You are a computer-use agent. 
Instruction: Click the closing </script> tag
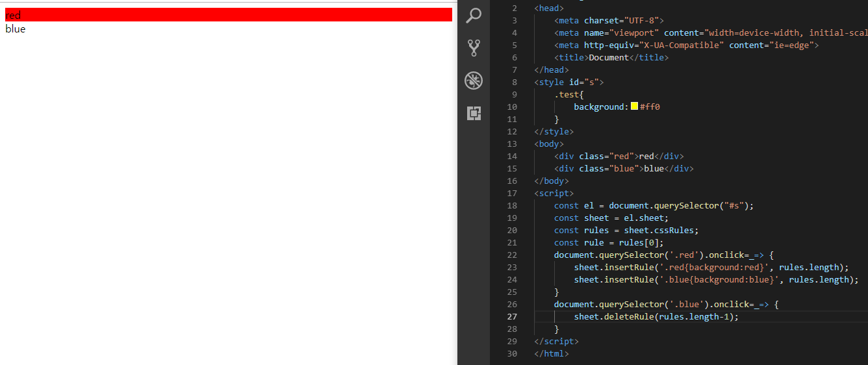556,342
